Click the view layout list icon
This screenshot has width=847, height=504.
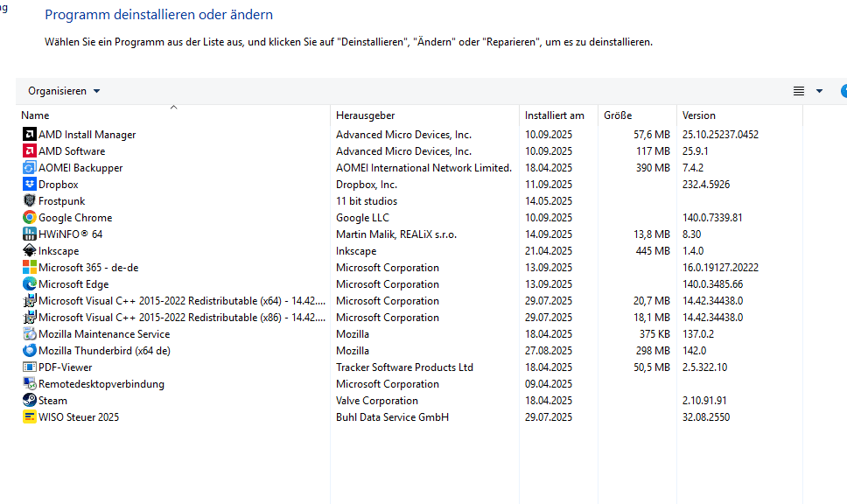[x=798, y=91]
